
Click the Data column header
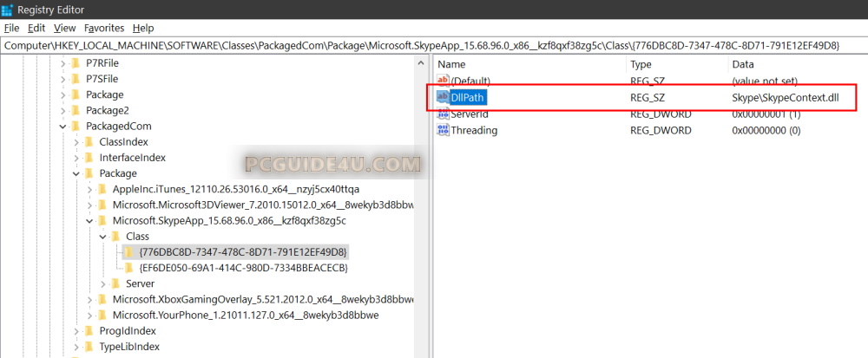pyautogui.click(x=743, y=64)
